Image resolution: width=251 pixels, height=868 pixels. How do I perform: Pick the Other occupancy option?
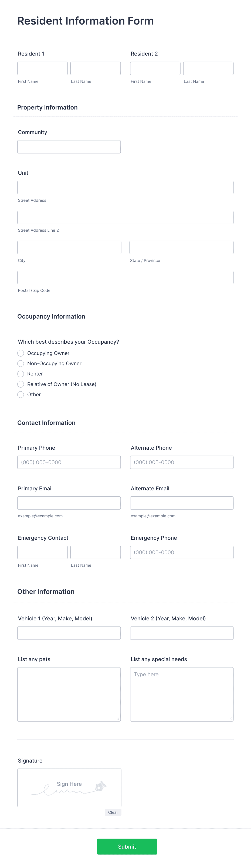[21, 395]
